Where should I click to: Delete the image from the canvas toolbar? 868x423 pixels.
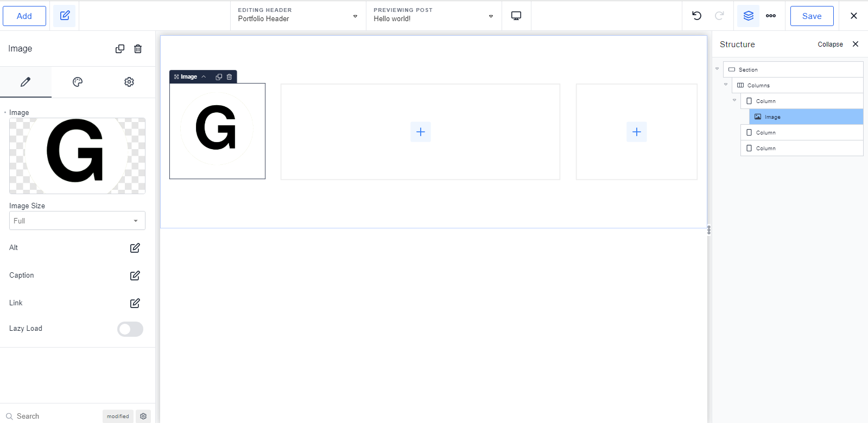[x=229, y=77]
